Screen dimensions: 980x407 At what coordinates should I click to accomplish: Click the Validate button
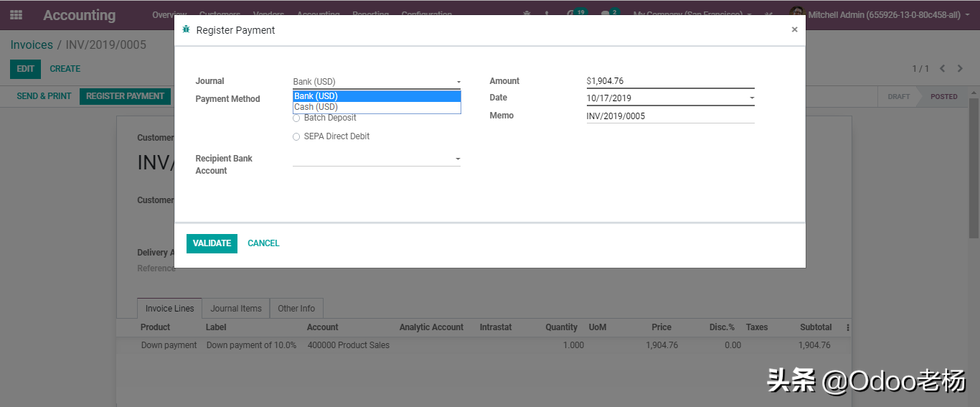212,243
